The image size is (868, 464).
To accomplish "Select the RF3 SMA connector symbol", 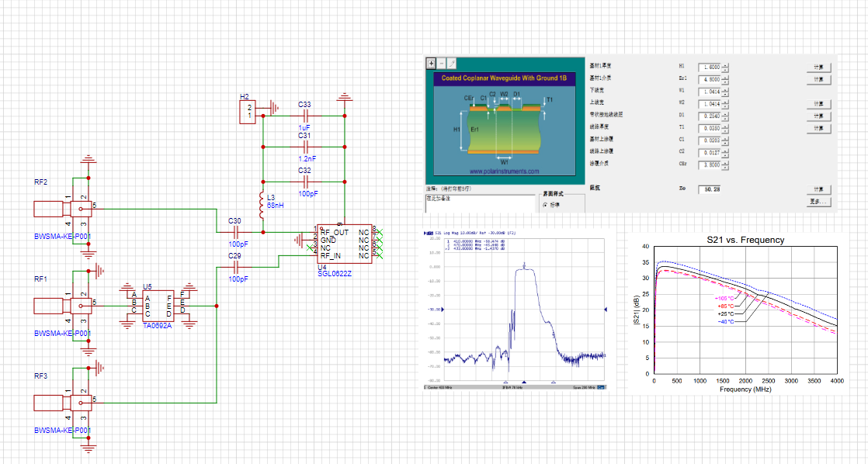I will coord(63,403).
